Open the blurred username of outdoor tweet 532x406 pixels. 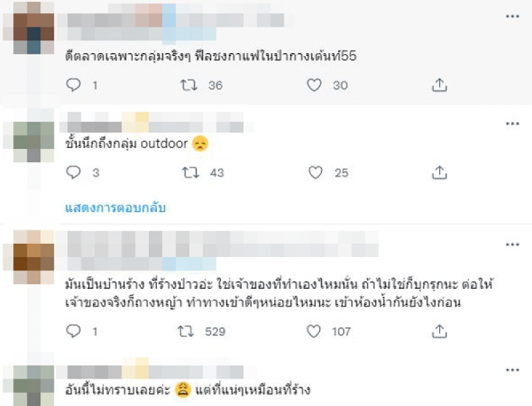coord(153,122)
